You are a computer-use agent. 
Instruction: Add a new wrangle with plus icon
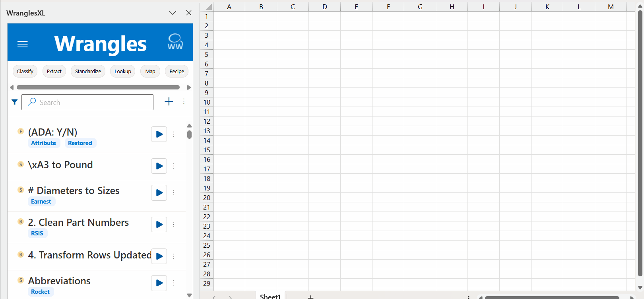tap(169, 101)
